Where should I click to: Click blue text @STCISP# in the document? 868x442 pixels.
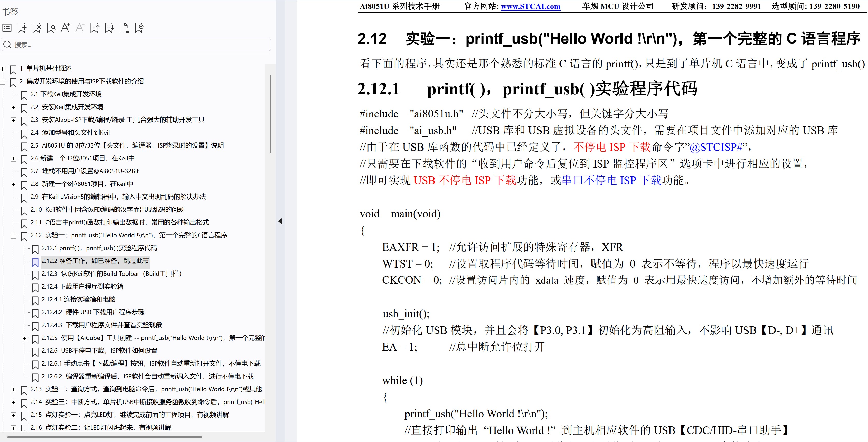[716, 147]
